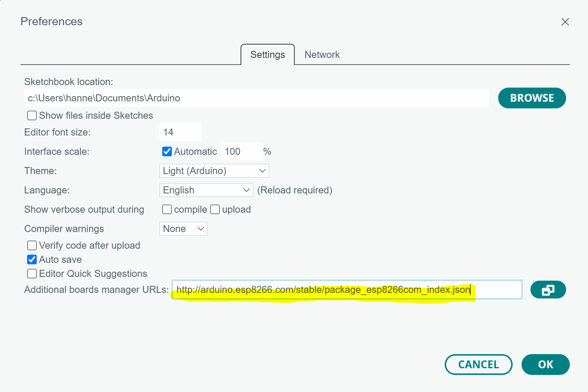
Task: Open the additional boards URLs editor icon
Action: tap(548, 290)
